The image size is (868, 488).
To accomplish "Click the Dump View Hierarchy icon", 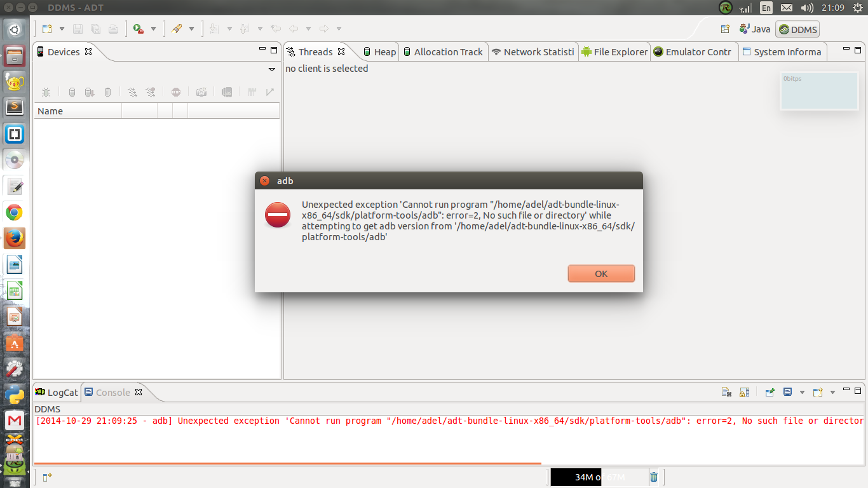I will point(227,92).
